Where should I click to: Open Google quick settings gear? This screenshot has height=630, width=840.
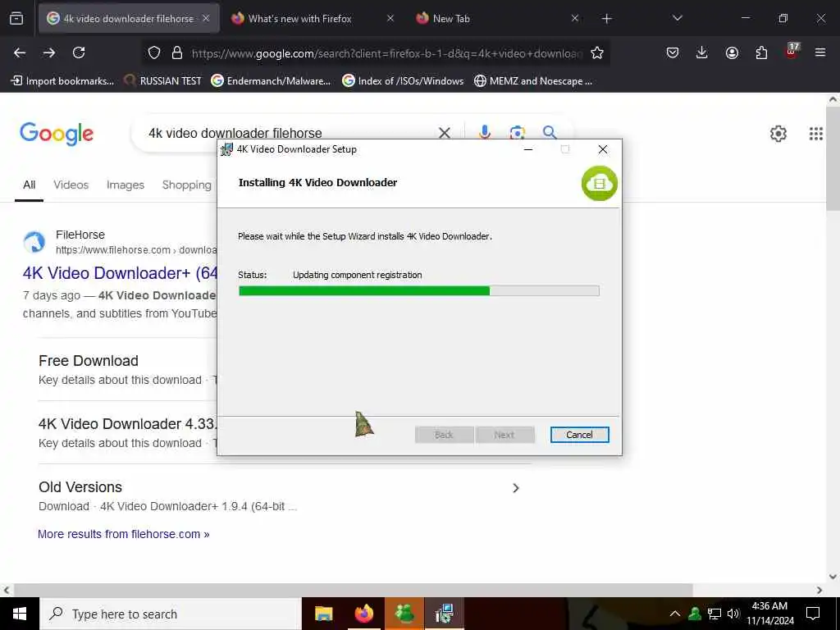pos(778,134)
